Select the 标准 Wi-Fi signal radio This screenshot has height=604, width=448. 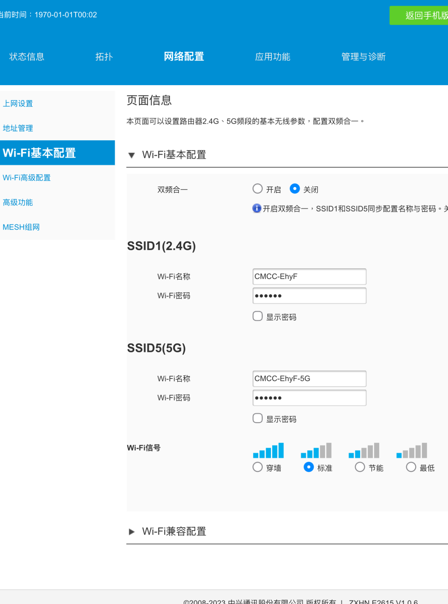tap(309, 467)
